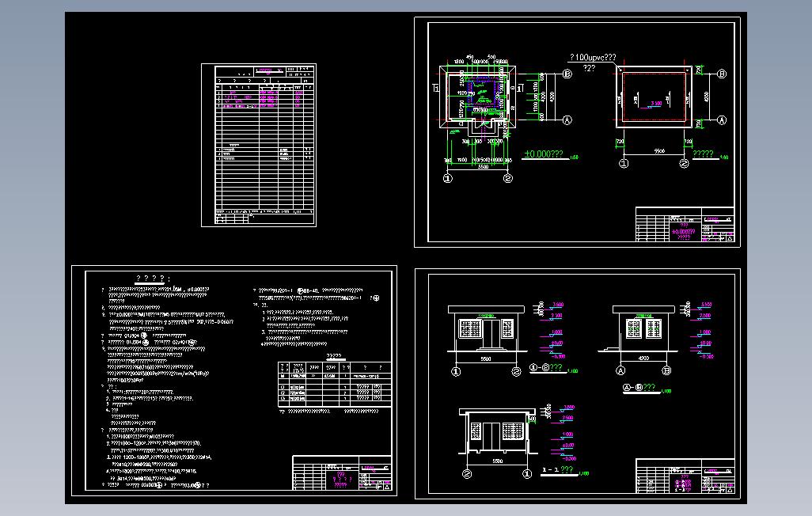The width and height of the screenshot is (812, 516).
Task: Select the green "±0.000???" floor plan title
Action: coord(543,154)
